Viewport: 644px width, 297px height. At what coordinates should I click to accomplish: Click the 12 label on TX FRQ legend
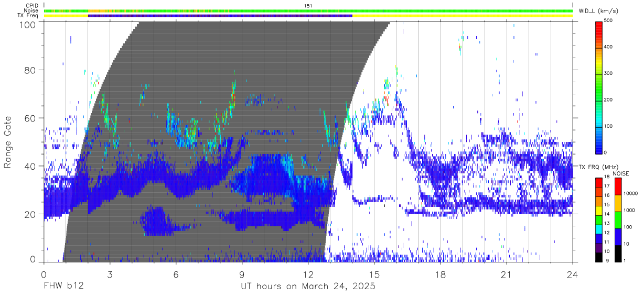point(607,232)
